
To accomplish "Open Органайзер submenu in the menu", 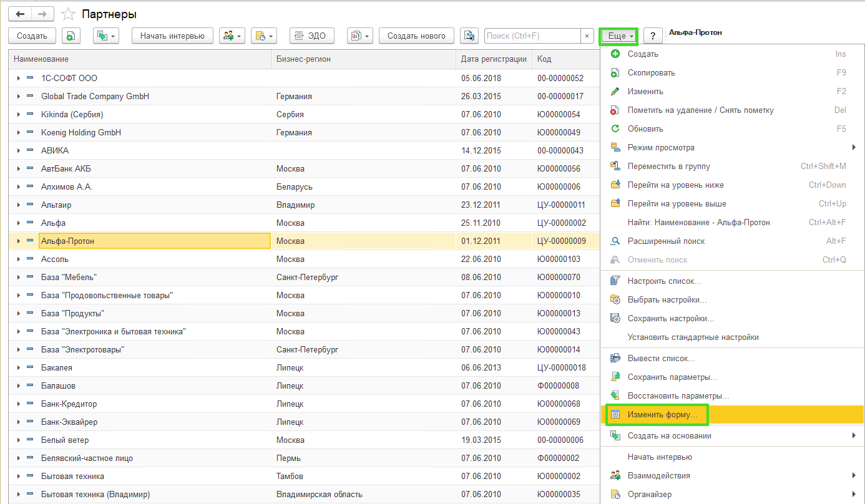I will 731,495.
